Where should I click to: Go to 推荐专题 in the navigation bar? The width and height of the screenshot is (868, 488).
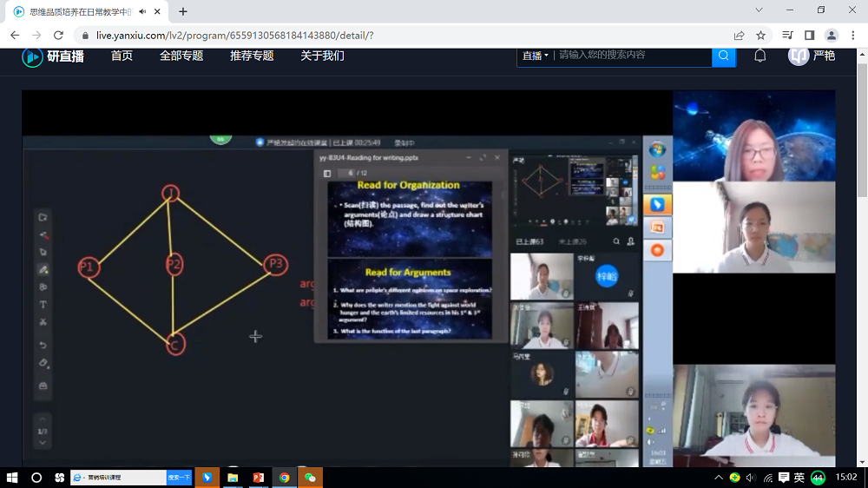pos(252,56)
